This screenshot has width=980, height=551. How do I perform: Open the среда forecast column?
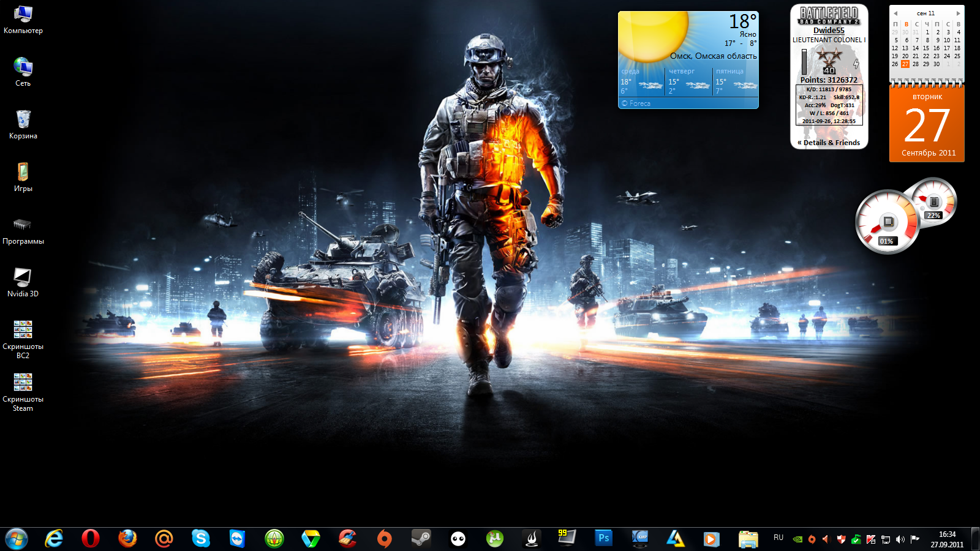pyautogui.click(x=641, y=82)
